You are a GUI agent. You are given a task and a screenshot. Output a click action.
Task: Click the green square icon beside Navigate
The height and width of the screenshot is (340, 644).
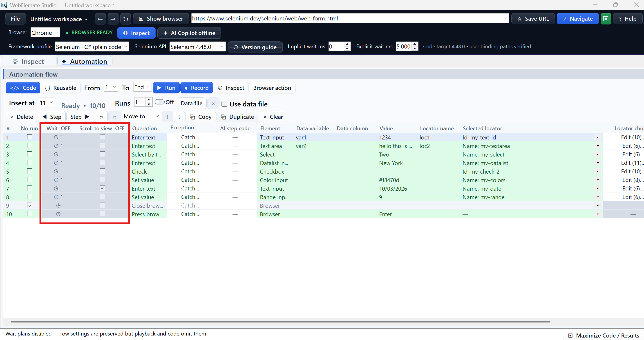[606, 19]
